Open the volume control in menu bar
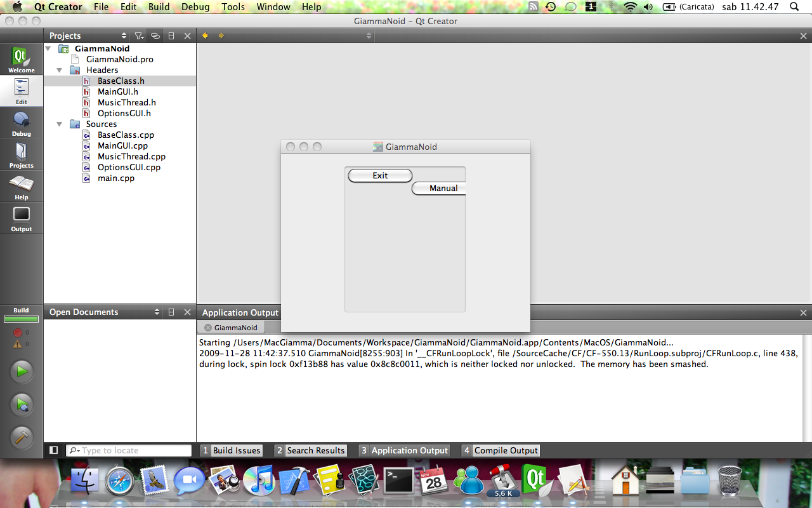The image size is (812, 508). click(648, 7)
